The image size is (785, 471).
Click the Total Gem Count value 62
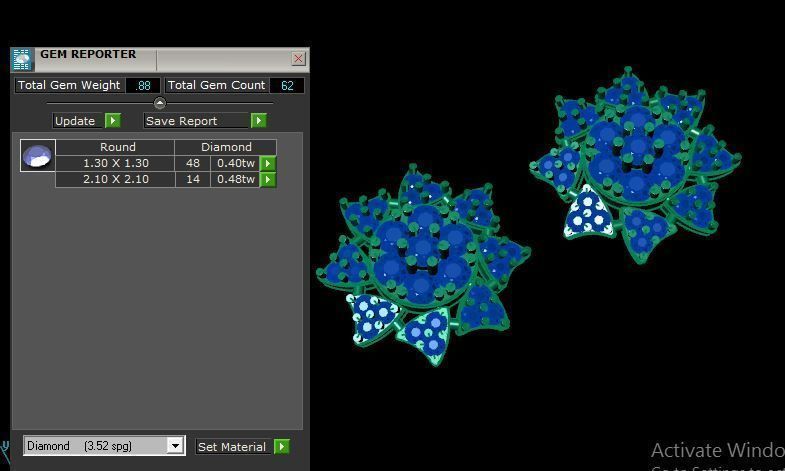(287, 86)
